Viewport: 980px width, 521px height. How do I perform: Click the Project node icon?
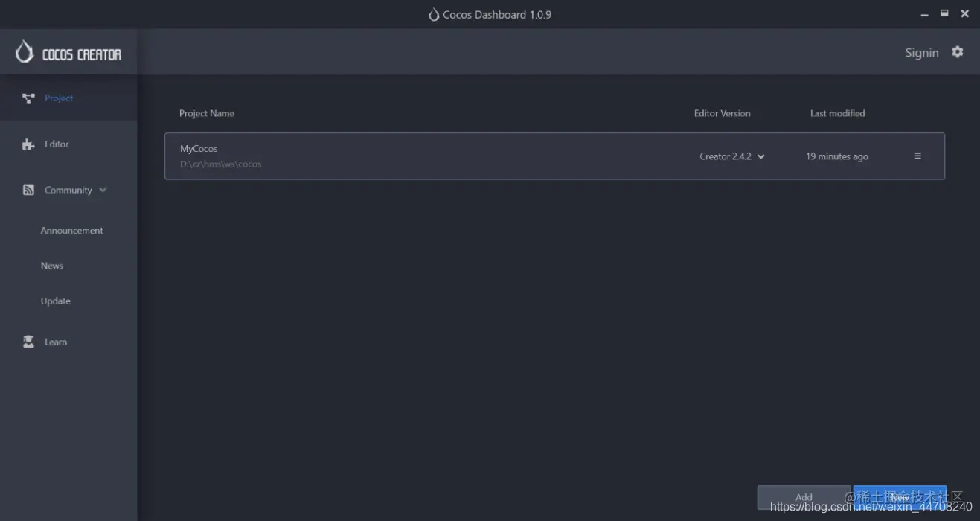(x=28, y=98)
